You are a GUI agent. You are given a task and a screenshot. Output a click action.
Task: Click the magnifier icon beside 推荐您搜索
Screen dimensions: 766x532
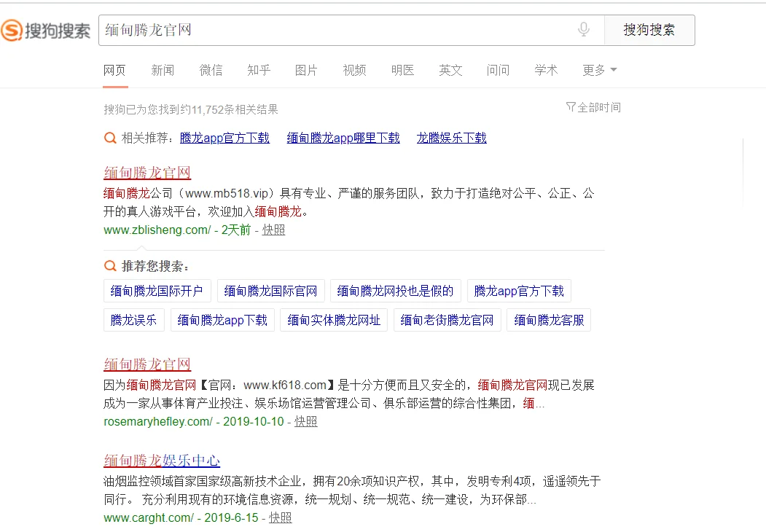point(110,266)
